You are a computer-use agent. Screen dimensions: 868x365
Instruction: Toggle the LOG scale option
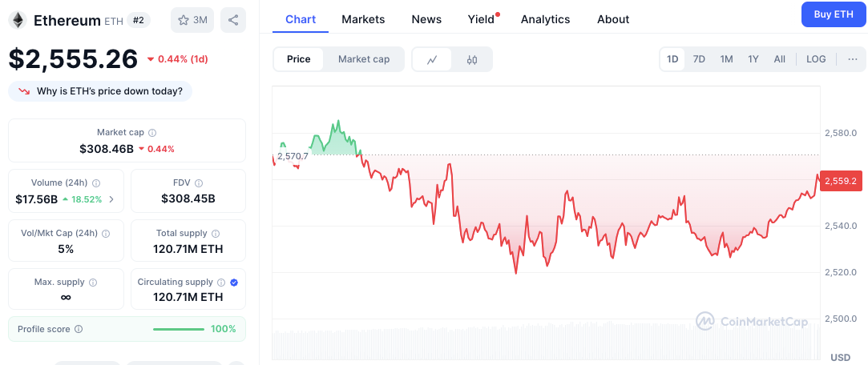click(816, 59)
